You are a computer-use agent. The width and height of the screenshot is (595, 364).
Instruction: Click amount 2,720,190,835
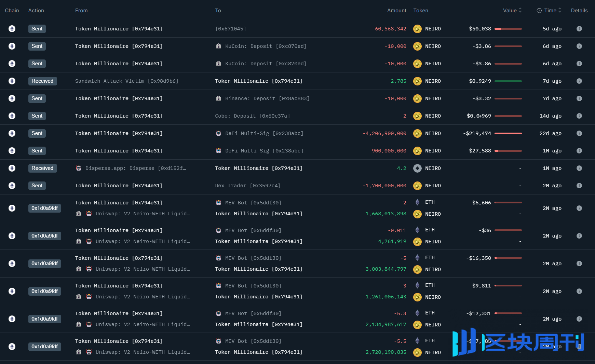386,352
